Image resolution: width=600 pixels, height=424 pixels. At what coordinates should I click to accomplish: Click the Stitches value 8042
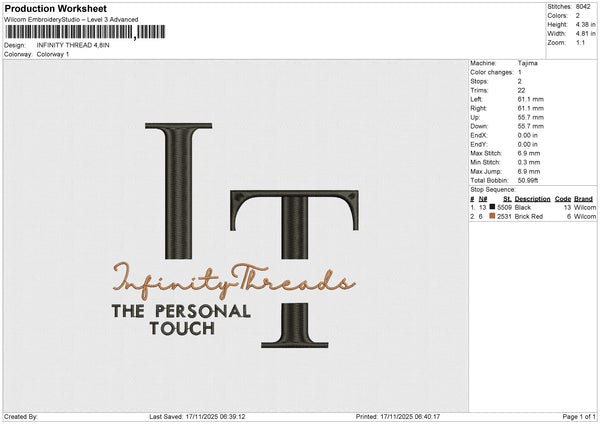click(x=583, y=7)
